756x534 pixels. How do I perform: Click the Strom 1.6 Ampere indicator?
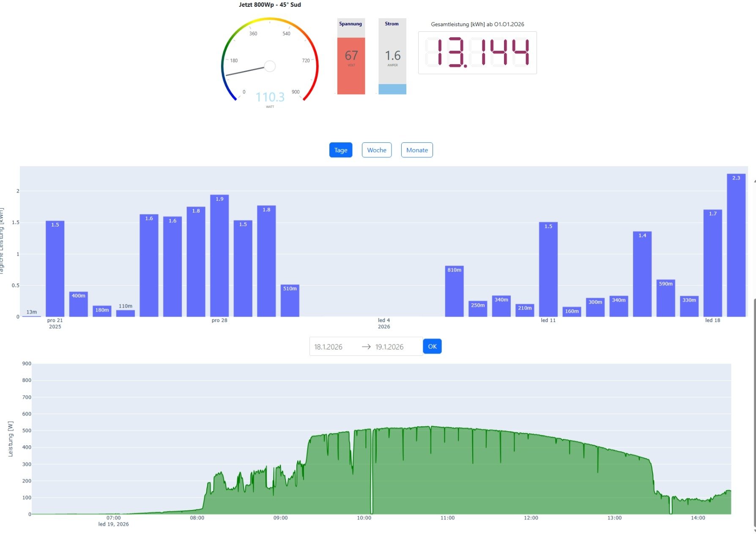(392, 56)
